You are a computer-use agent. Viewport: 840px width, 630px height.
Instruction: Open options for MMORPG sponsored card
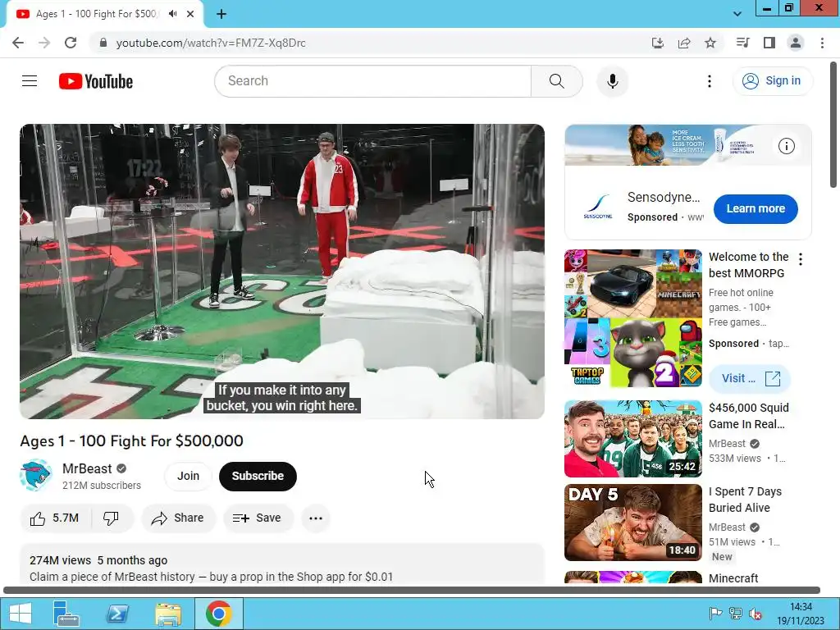click(x=801, y=259)
